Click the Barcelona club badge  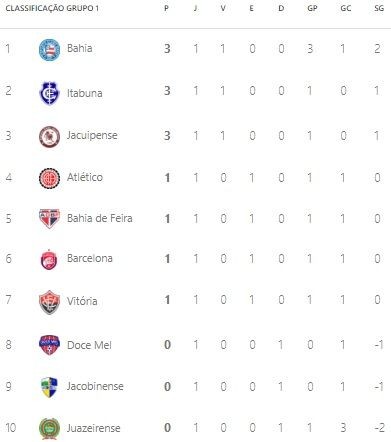[49, 259]
